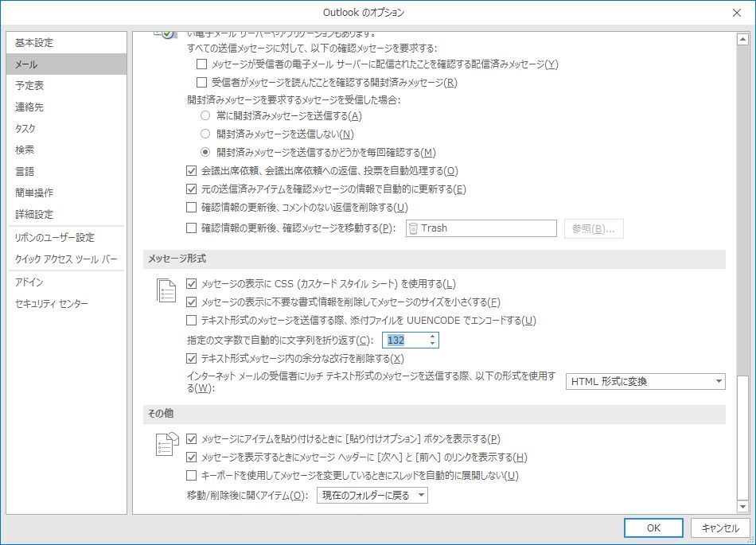The width and height of the screenshot is (756, 545).
Task: Open クイック アクセス ツール バー category
Action: 67,259
